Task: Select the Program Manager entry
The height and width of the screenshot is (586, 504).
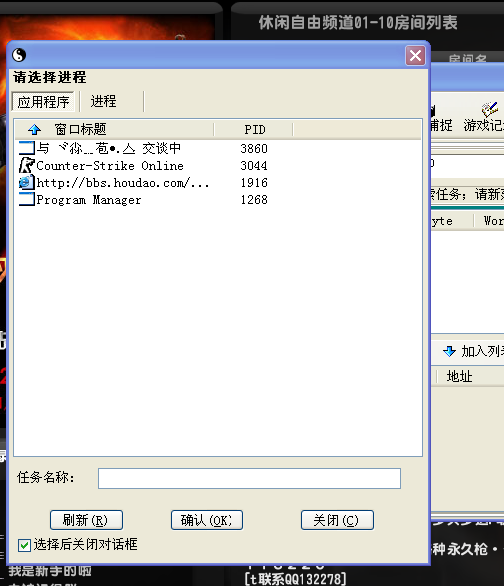Action: (x=89, y=200)
